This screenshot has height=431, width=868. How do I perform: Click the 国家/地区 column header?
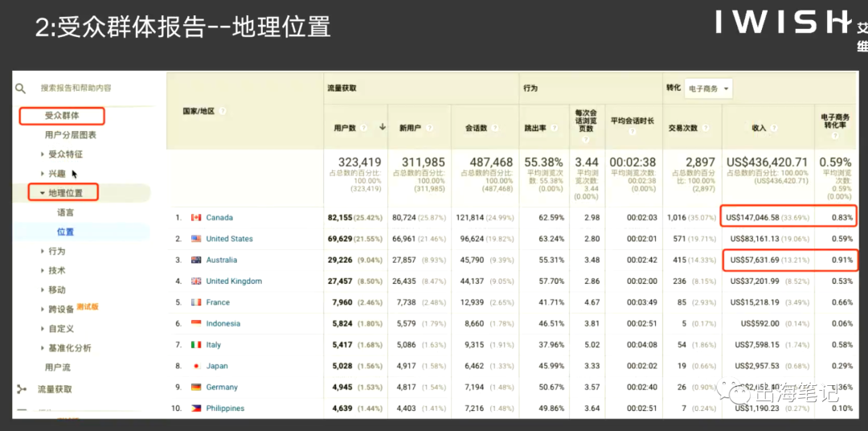(199, 111)
